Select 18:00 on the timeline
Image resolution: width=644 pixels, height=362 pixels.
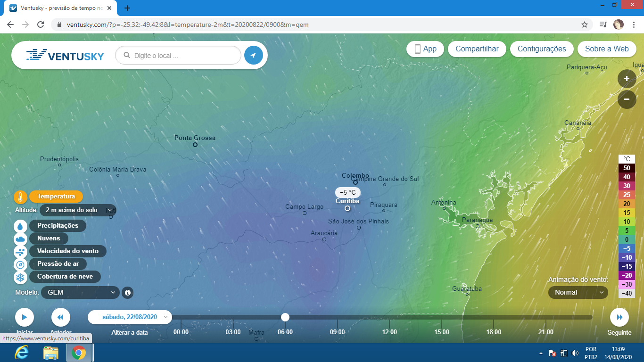pyautogui.click(x=494, y=332)
